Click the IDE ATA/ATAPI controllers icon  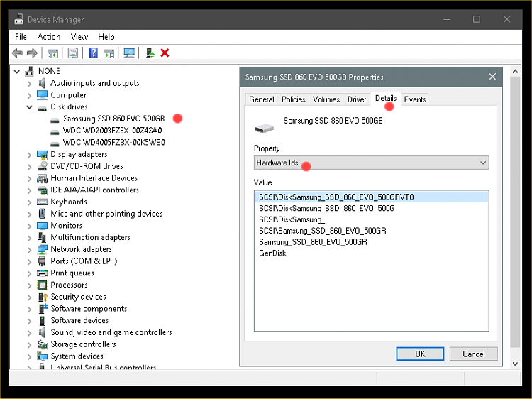(42, 190)
